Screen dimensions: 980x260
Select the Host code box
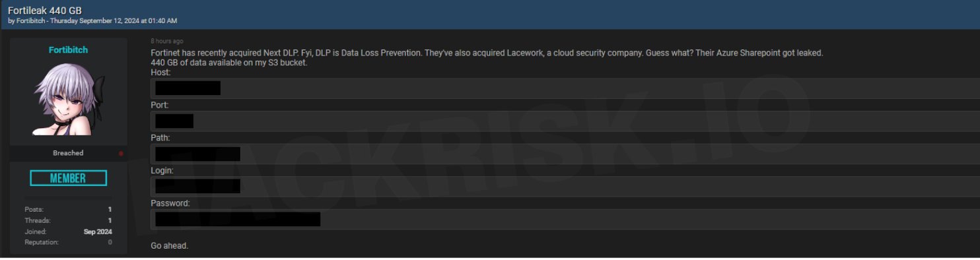click(x=565, y=88)
